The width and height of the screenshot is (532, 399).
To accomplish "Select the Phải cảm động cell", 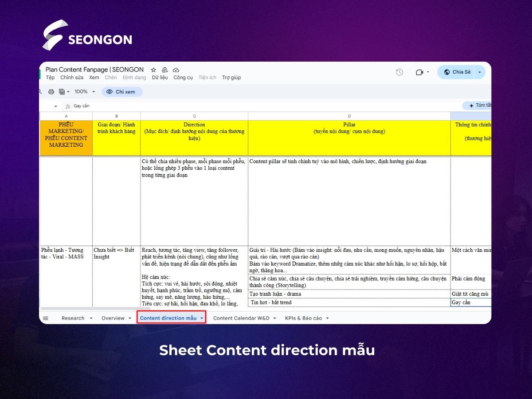I will click(471, 282).
